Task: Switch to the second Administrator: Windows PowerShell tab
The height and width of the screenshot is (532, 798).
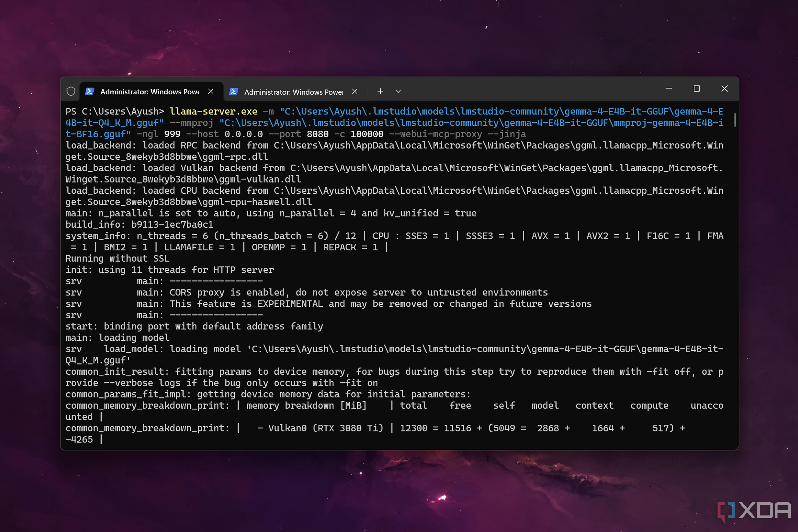Action: 294,92
